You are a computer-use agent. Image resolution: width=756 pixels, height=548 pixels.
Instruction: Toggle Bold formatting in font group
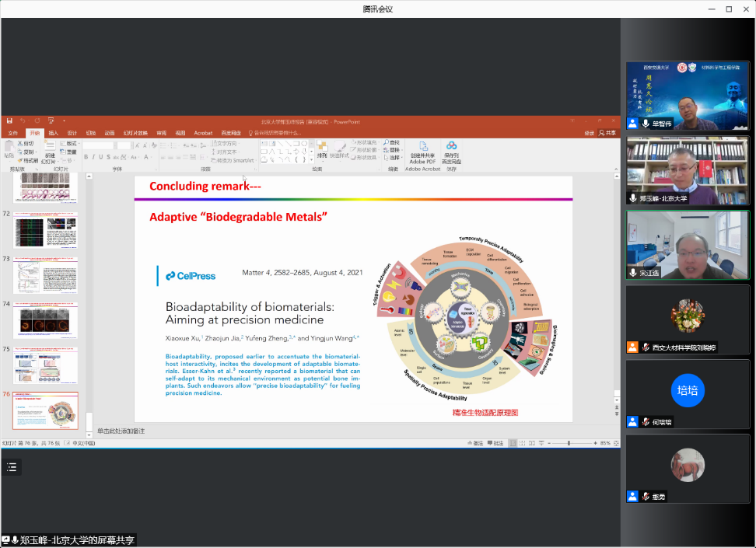(x=86, y=157)
